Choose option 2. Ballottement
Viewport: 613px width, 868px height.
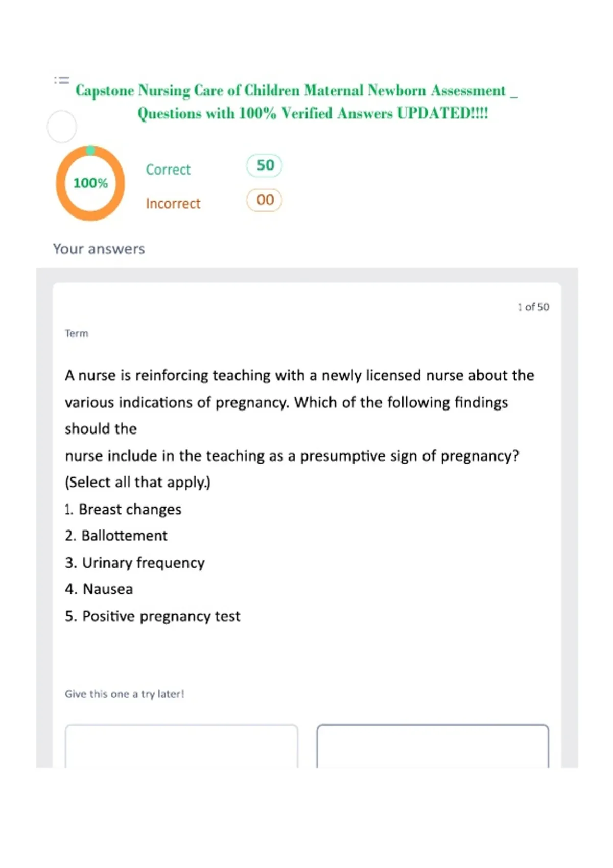point(116,536)
